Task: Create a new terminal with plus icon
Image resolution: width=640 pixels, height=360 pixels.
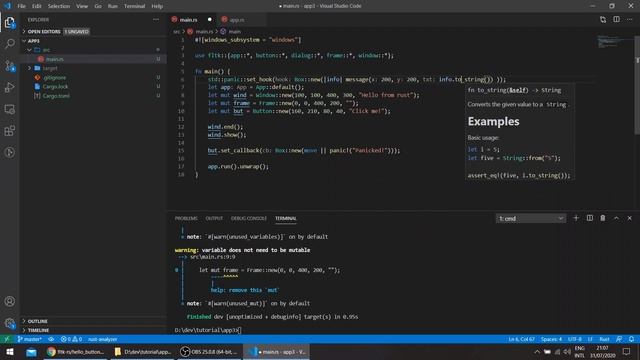Action: pyautogui.click(x=576, y=218)
